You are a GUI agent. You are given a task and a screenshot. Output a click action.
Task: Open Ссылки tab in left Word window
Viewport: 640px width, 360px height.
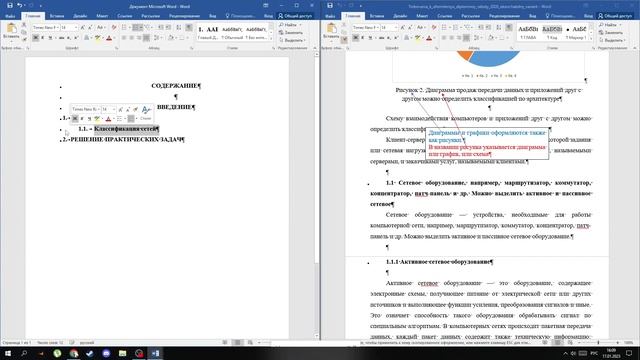124,16
